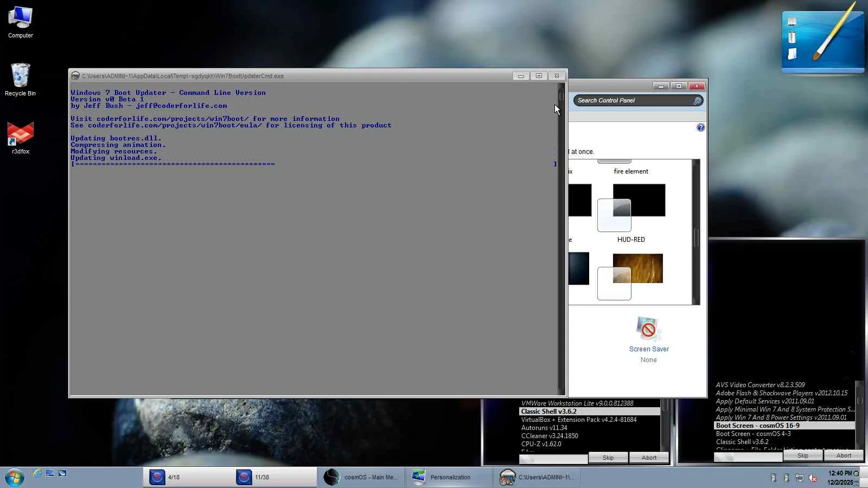This screenshot has height=488, width=868.
Task: Click the right installer list scrollbar
Action: point(859,415)
